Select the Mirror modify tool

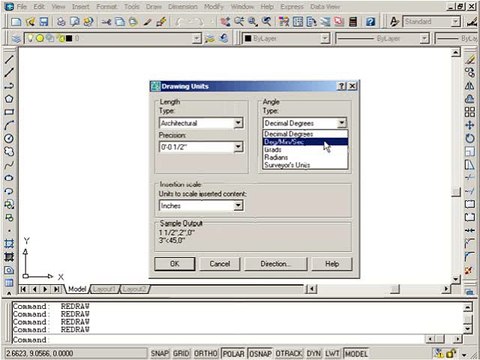(x=470, y=86)
